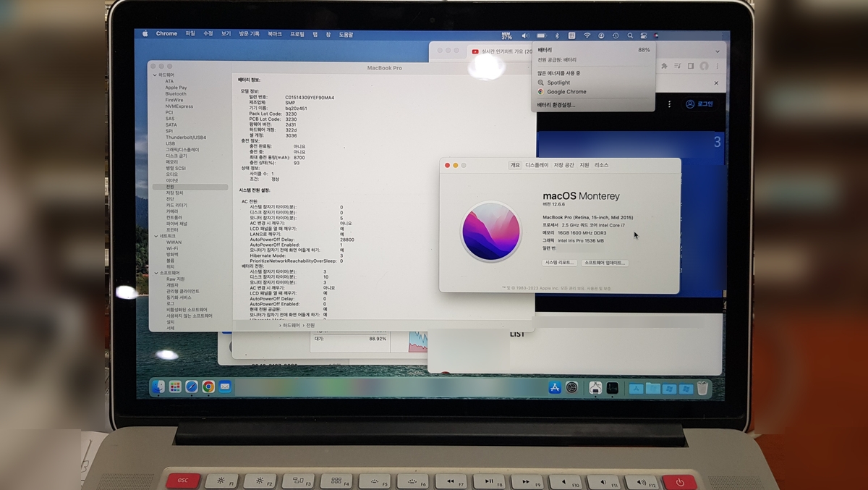Open the Chrome menu in the menu bar
Screen dimensions: 868x490
tap(166, 34)
